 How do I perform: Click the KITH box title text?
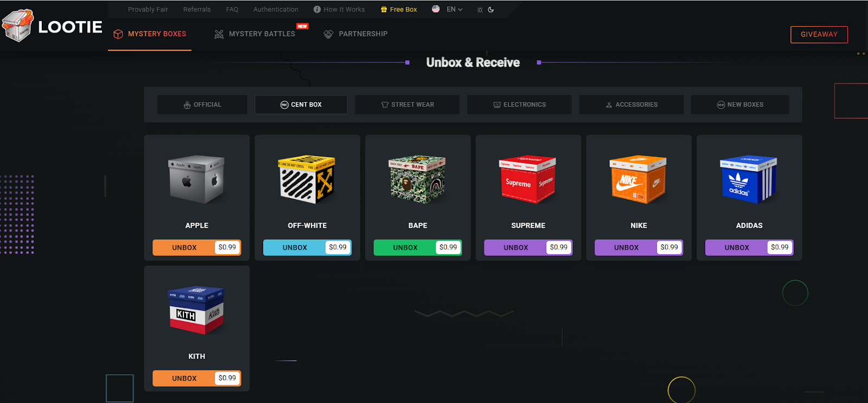tap(197, 356)
